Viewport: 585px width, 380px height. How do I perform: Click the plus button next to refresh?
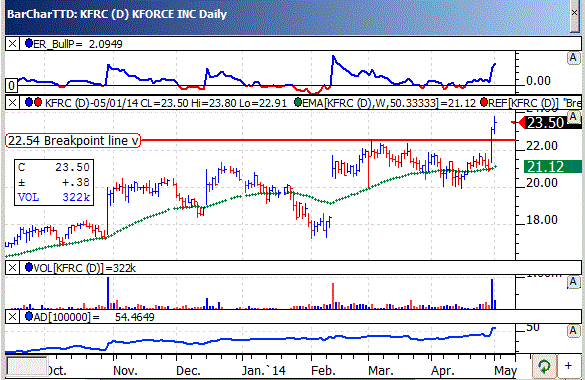coord(568,365)
